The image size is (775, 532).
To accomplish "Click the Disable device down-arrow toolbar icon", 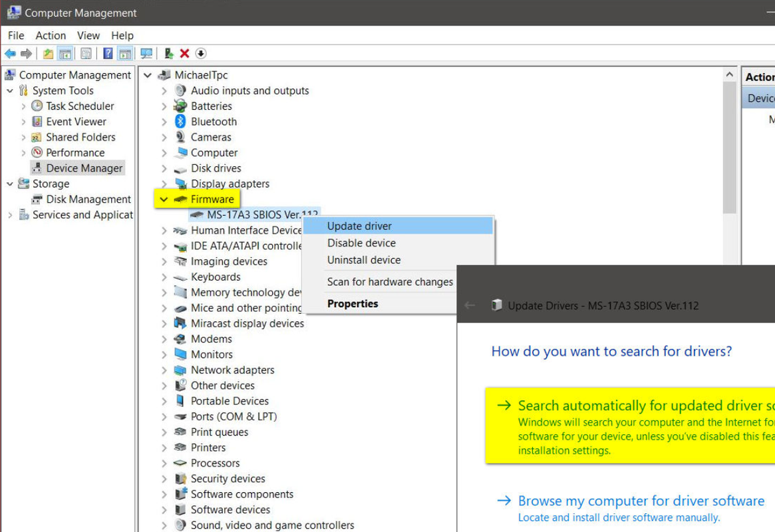I will [x=201, y=53].
